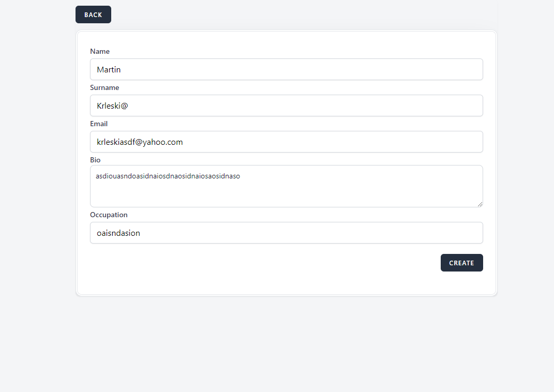Grab the Bio textarea resize handle

[480, 204]
